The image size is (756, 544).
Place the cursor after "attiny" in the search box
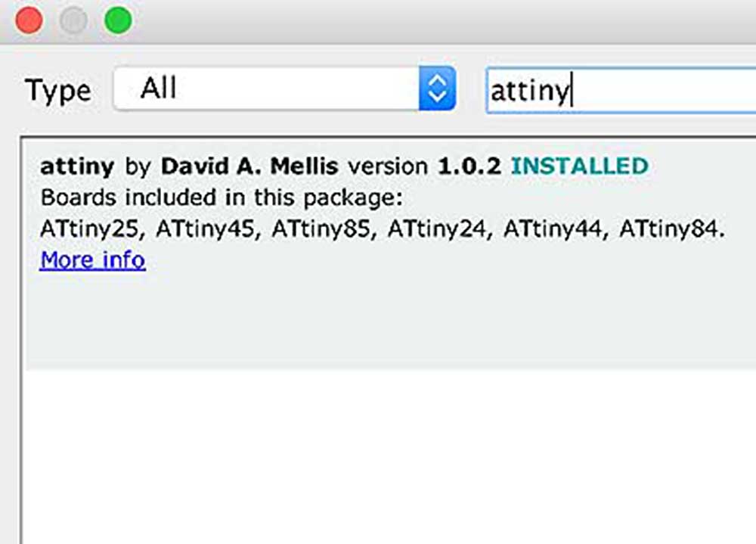572,91
